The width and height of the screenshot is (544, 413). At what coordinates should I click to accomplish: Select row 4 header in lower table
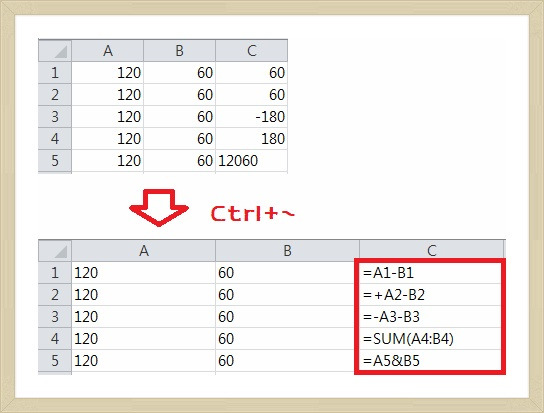(x=55, y=338)
